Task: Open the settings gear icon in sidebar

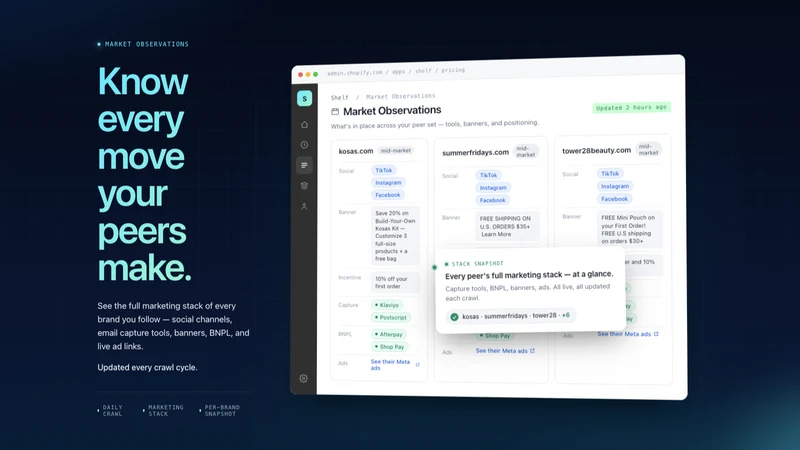Action: click(x=304, y=379)
